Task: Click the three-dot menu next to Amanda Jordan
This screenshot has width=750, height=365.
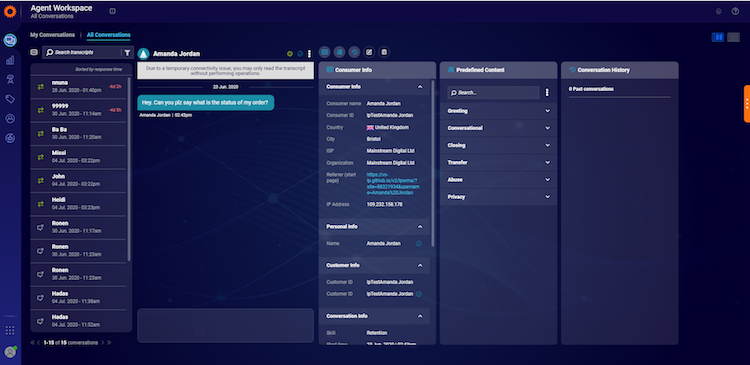Action: (x=309, y=54)
